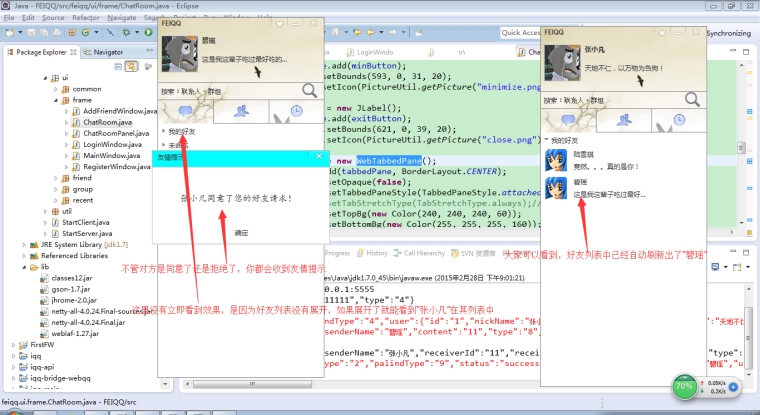This screenshot has height=415, width=760.
Task: Click 确定 in the 友情提示 dialog
Action: point(241,233)
